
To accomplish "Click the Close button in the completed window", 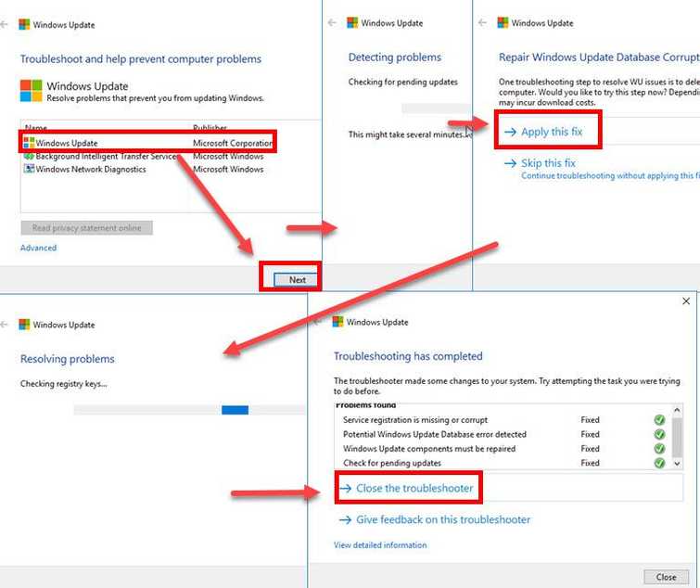I will pyautogui.click(x=666, y=577).
